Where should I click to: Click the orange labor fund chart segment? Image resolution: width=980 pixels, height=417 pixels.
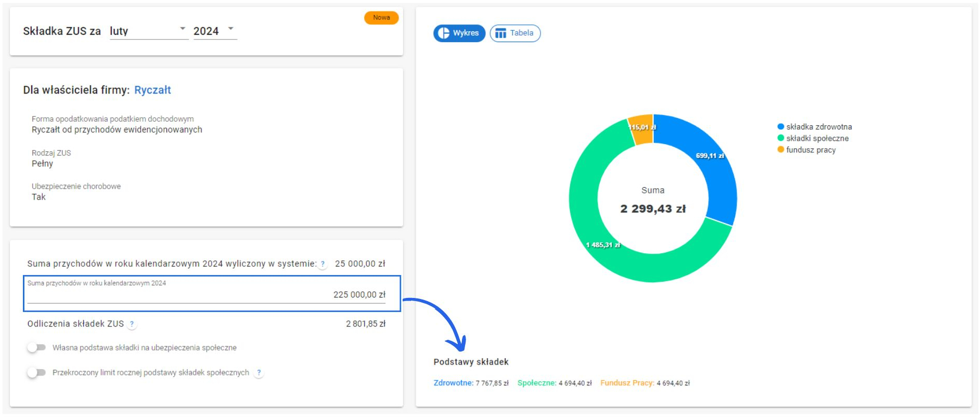coord(641,128)
